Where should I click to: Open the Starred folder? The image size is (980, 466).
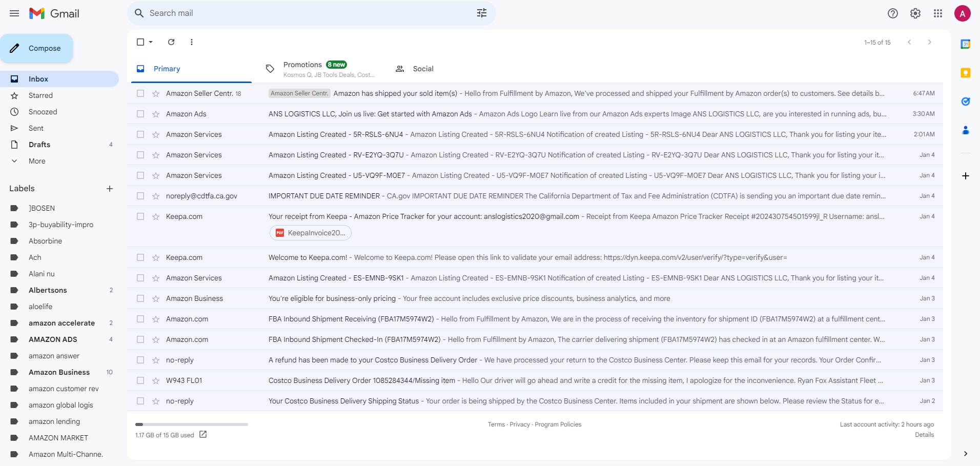[x=59, y=95]
